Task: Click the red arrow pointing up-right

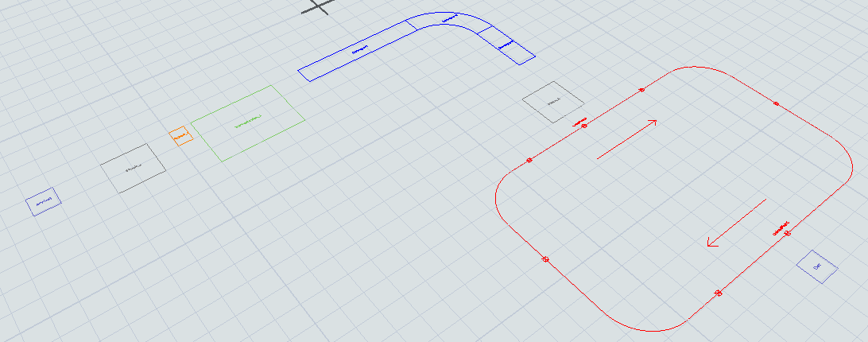Action: point(626,139)
